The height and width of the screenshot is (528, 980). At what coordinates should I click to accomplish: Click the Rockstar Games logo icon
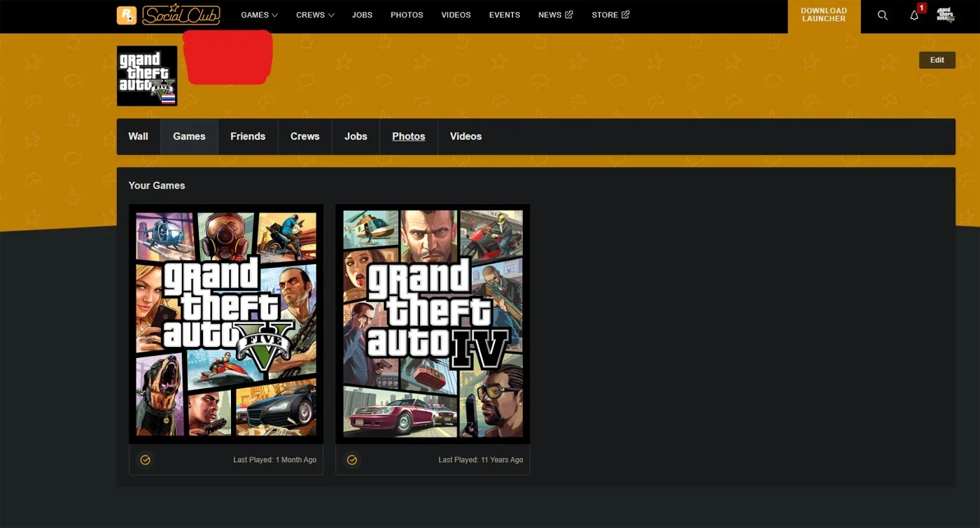pyautogui.click(x=127, y=15)
